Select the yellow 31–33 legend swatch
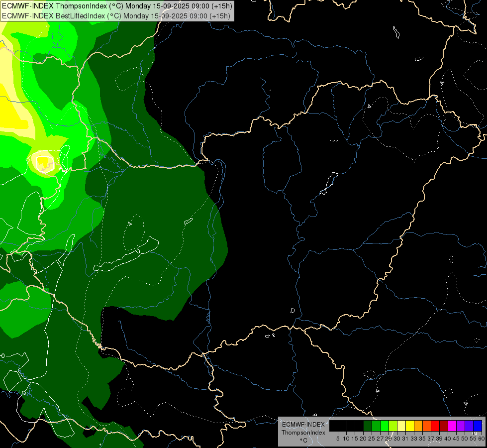The width and height of the screenshot is (487, 448). point(410,426)
